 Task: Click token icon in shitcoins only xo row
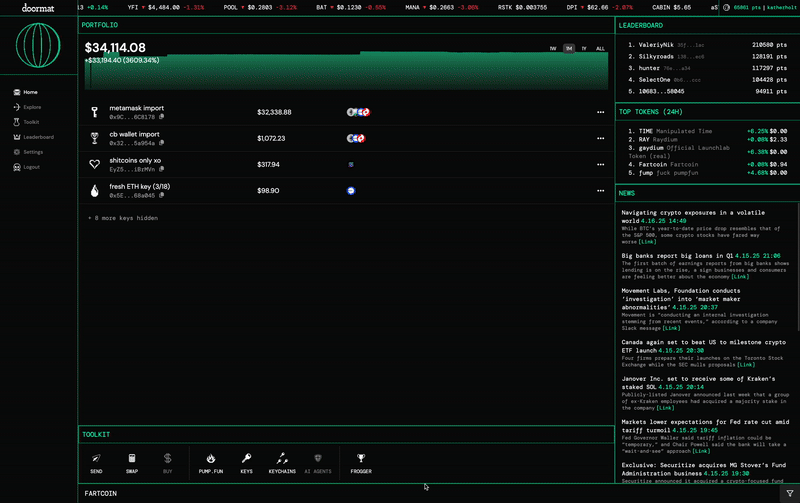pos(351,164)
